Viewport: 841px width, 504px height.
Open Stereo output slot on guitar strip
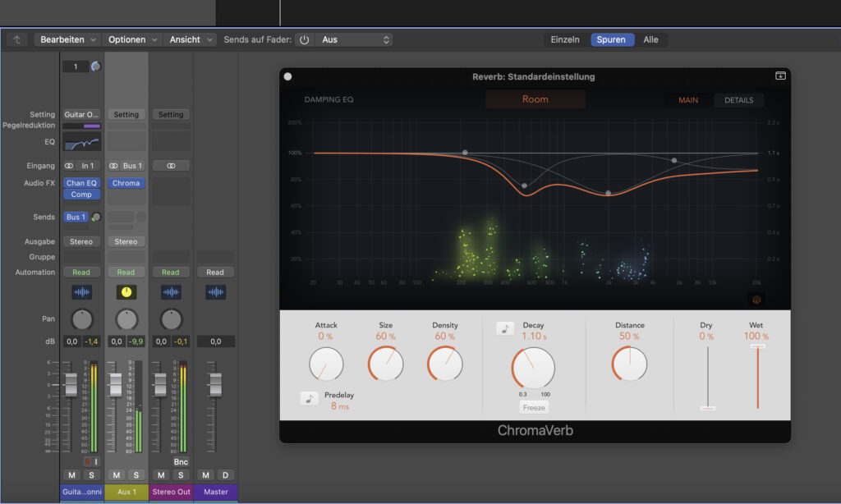81,242
